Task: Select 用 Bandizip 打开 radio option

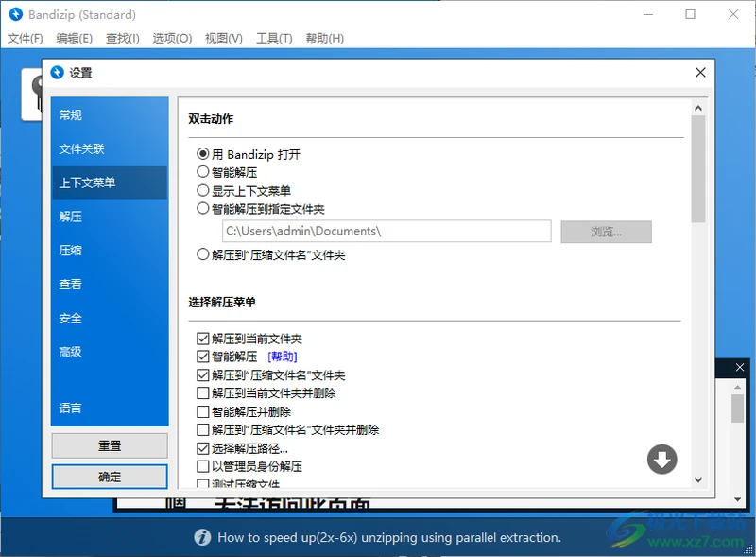Action: [x=203, y=154]
